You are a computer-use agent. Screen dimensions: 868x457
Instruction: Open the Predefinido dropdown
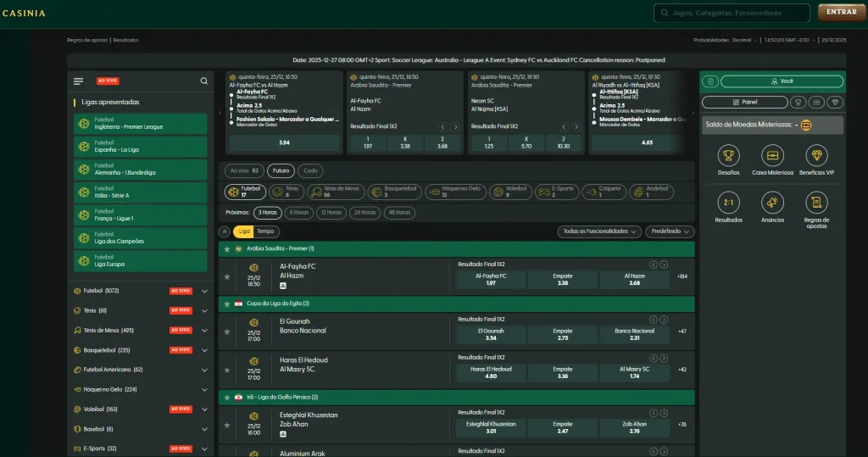tap(670, 231)
